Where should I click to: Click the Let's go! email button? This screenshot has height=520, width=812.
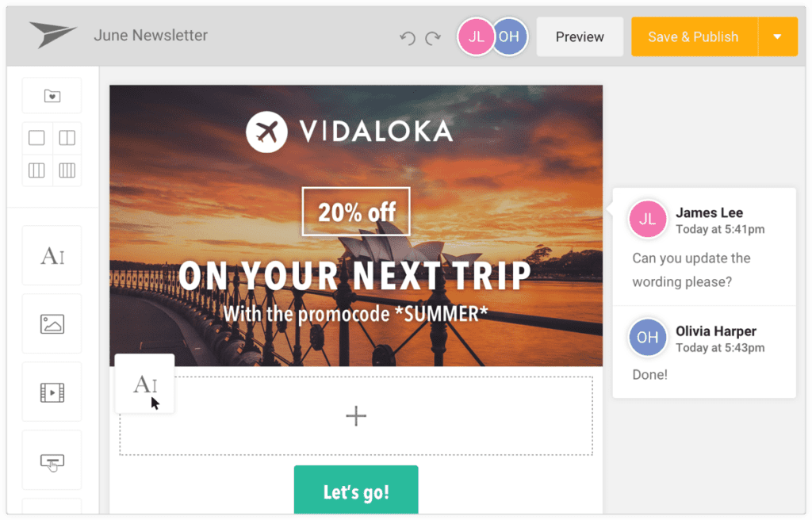point(356,491)
